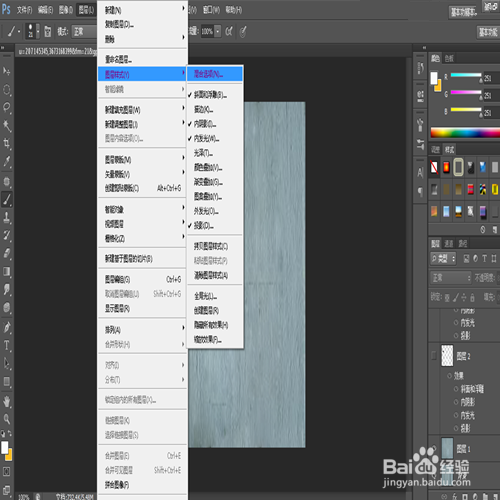Toggle 效果 visibility under 图层 2
Viewport: 500px width, 500px height.
click(x=450, y=376)
